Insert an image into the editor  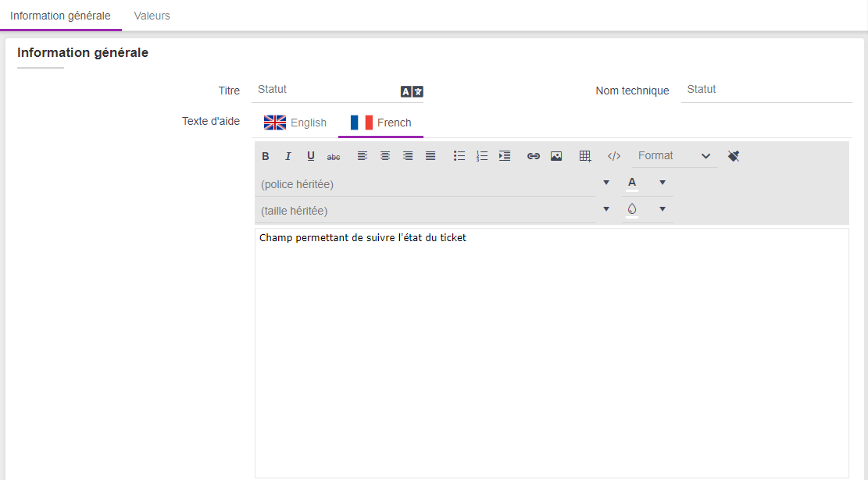556,156
